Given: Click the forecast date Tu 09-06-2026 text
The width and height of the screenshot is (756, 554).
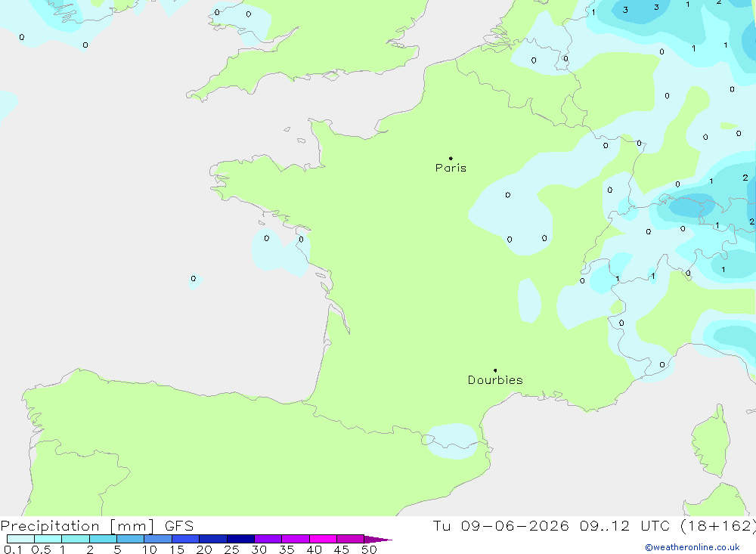Looking at the screenshot, I should click(500, 525).
